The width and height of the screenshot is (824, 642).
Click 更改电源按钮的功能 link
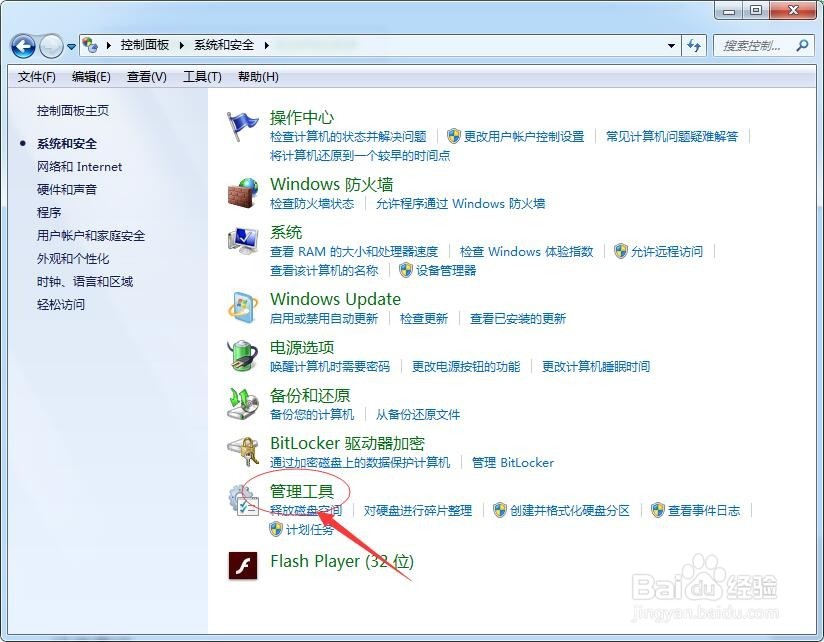466,366
